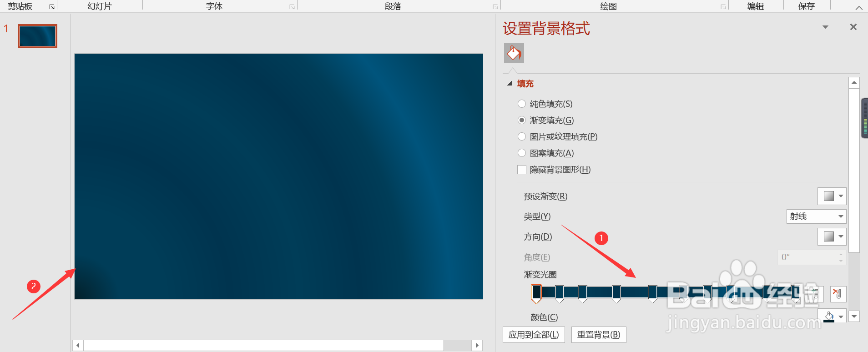Decrease the 角度 value with down spinner

[841, 261]
